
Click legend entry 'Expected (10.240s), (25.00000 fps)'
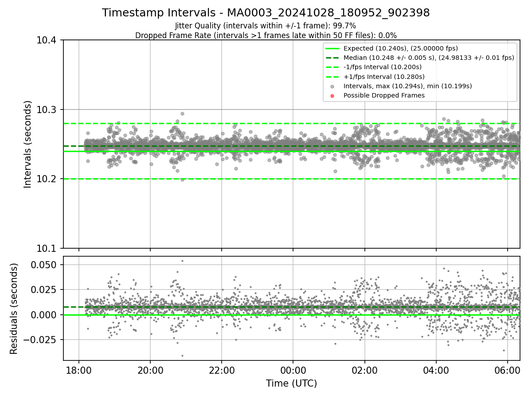point(401,48)
